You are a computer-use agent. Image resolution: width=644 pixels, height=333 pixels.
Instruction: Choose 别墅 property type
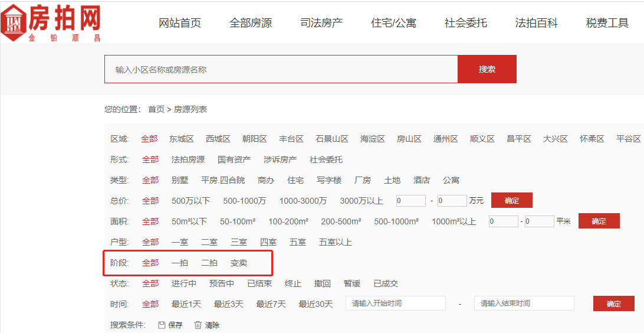tap(180, 180)
